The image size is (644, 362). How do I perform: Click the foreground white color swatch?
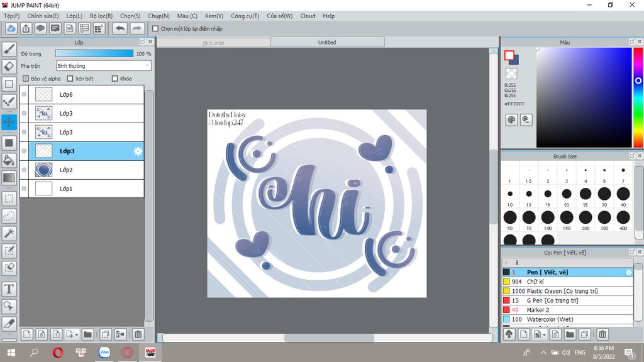coord(509,55)
